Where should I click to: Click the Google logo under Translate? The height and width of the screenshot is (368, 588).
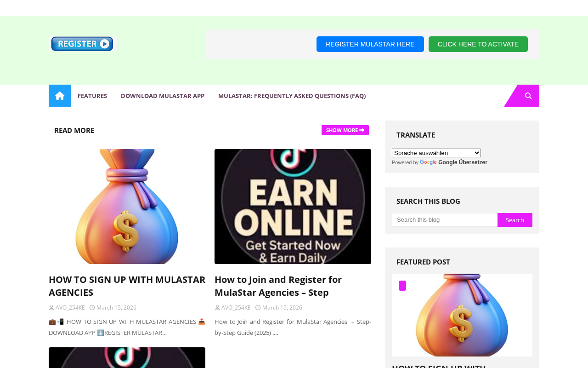coord(428,162)
